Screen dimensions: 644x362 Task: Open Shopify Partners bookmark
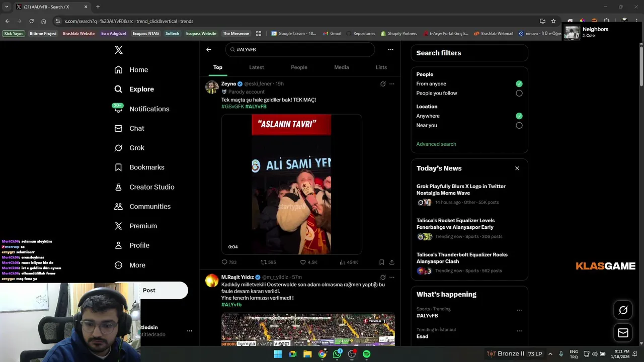click(399, 34)
